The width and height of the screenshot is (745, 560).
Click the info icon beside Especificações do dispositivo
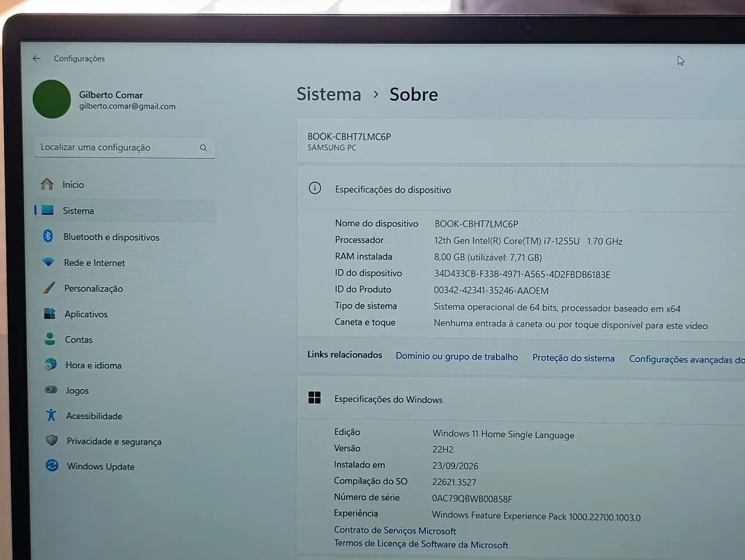coord(315,188)
